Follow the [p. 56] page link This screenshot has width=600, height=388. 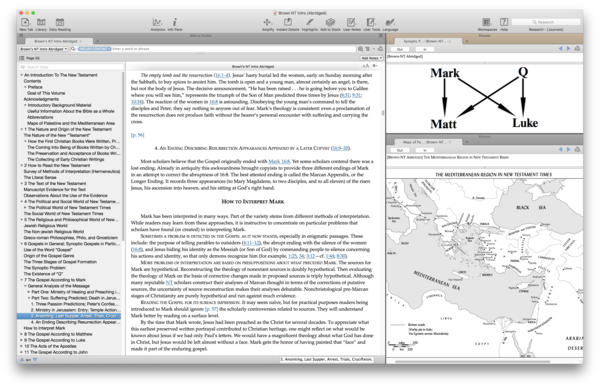click(137, 135)
